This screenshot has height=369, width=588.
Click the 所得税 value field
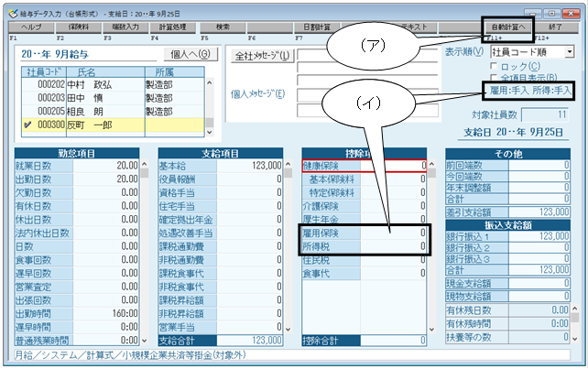(394, 246)
